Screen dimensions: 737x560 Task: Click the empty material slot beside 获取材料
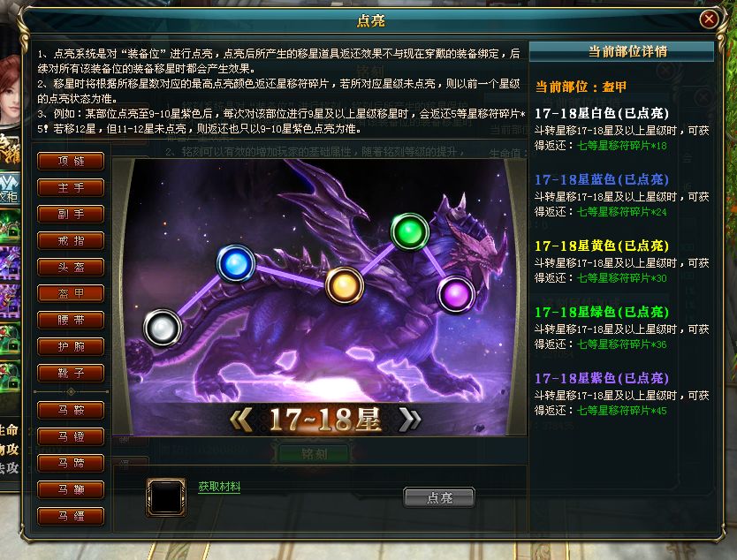pos(166,497)
